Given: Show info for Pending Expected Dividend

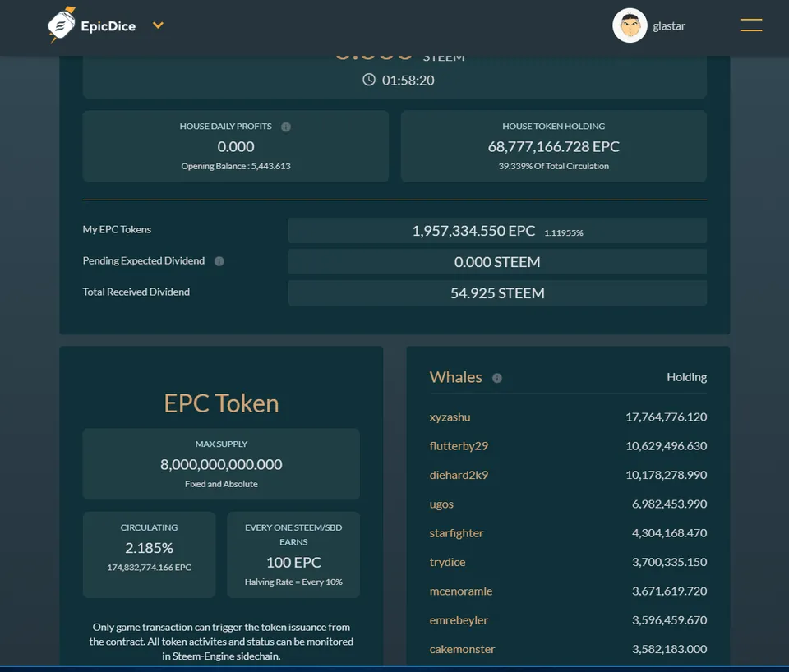Looking at the screenshot, I should [x=219, y=261].
